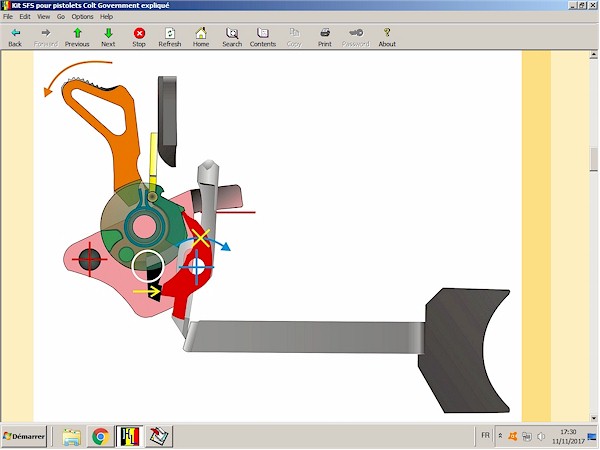This screenshot has width=600, height=450.
Task: Print the current page
Action: click(x=325, y=36)
